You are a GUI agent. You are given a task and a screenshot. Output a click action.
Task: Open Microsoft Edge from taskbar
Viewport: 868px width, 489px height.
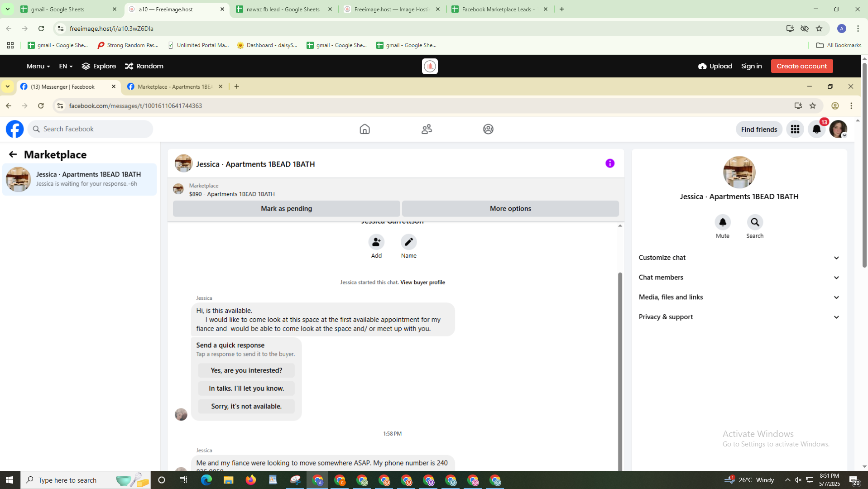(x=206, y=480)
